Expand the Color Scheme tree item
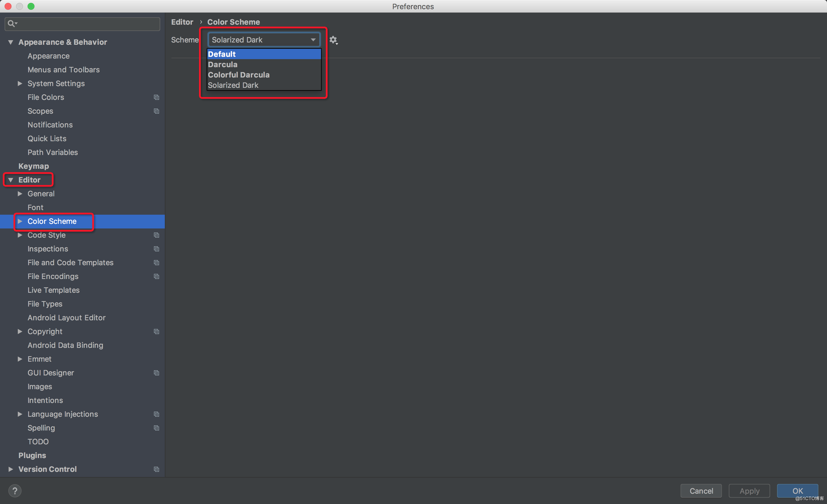The image size is (827, 504). click(21, 221)
